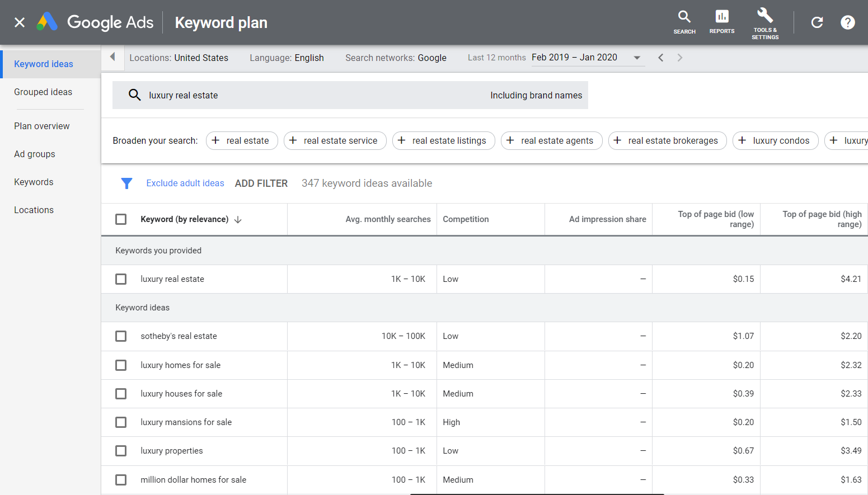Open Keywords in sidebar
The image size is (868, 495).
pos(34,182)
